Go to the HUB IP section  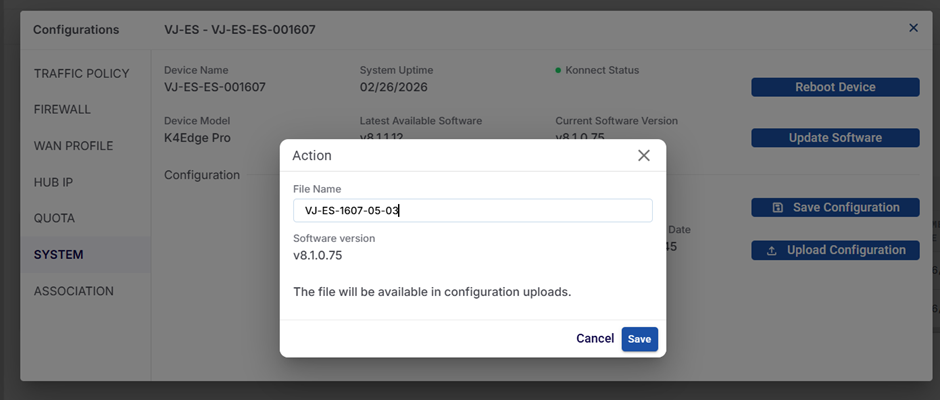tap(54, 182)
